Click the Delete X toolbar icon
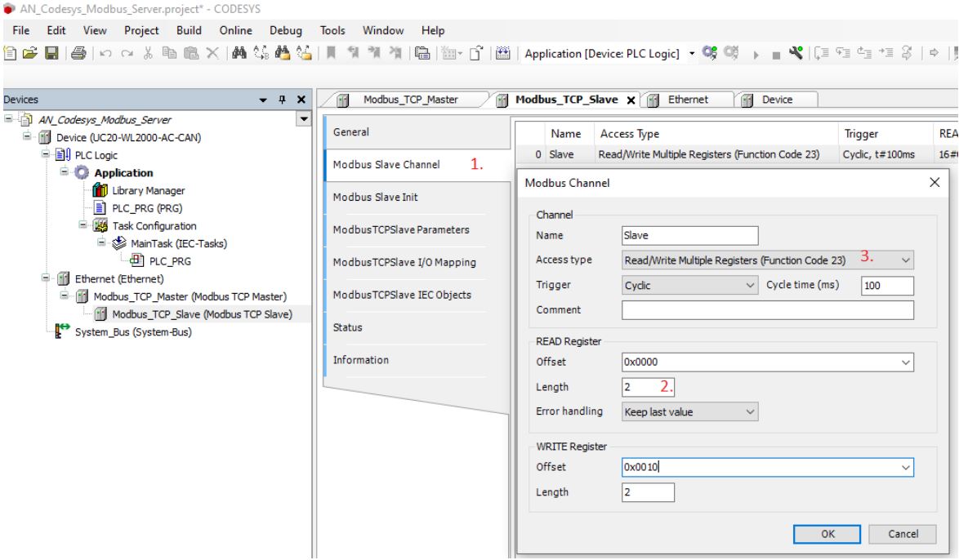 [x=212, y=53]
